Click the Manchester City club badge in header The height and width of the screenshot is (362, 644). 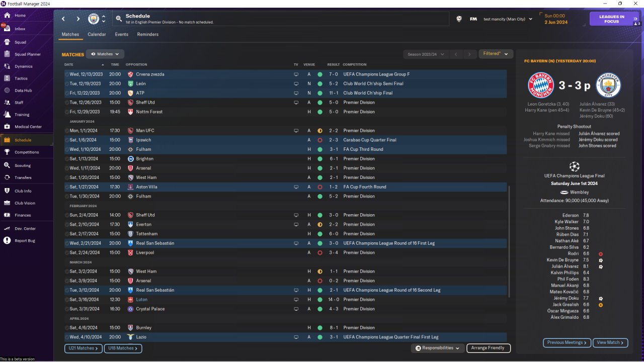coord(94,19)
